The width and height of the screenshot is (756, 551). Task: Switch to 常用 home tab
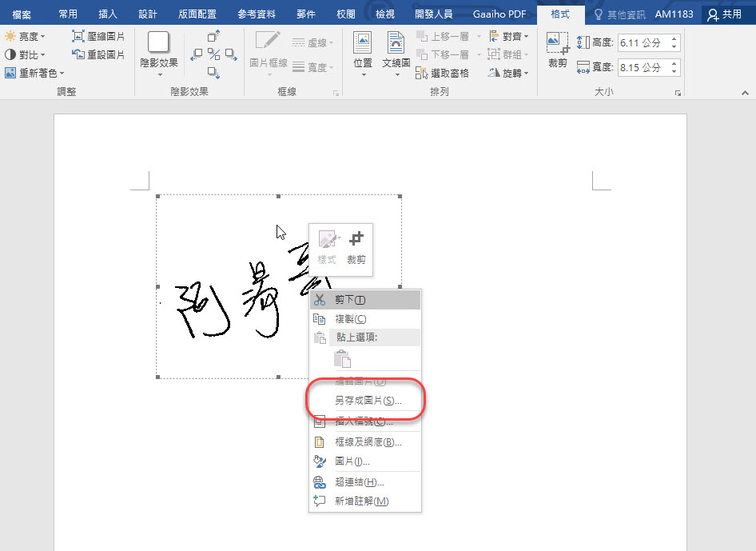pyautogui.click(x=68, y=14)
